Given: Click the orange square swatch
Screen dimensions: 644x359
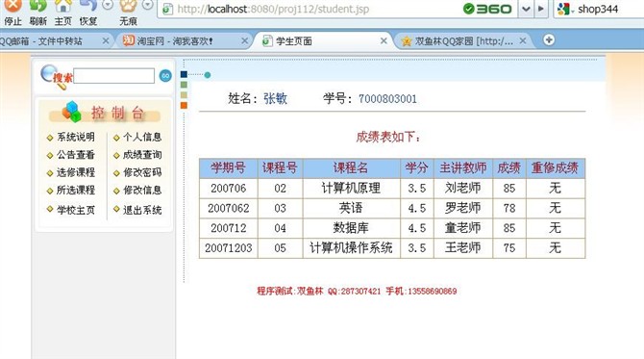Looking at the screenshot, I should click(184, 105).
